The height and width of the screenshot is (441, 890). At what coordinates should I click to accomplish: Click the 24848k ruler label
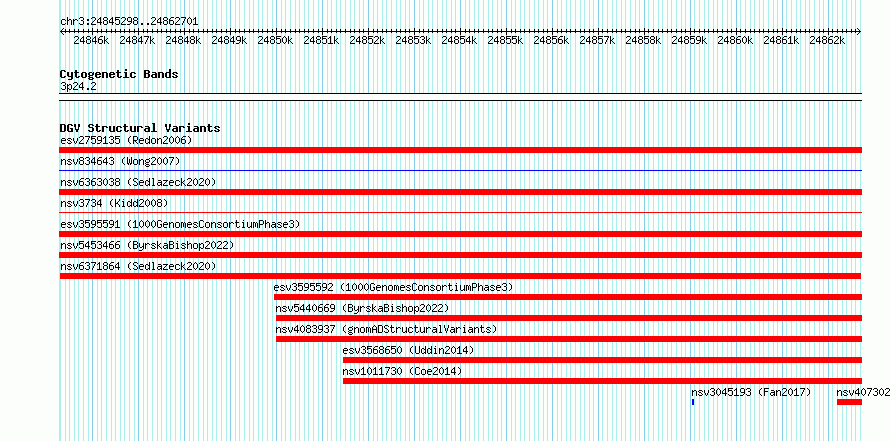click(183, 40)
